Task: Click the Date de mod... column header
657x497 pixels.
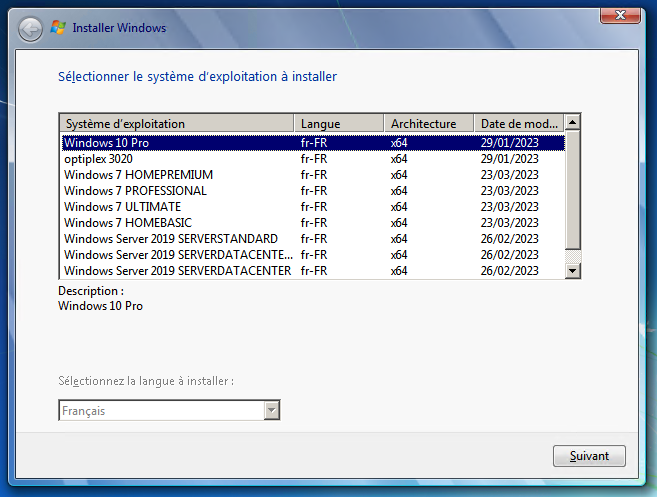Action: [518, 123]
